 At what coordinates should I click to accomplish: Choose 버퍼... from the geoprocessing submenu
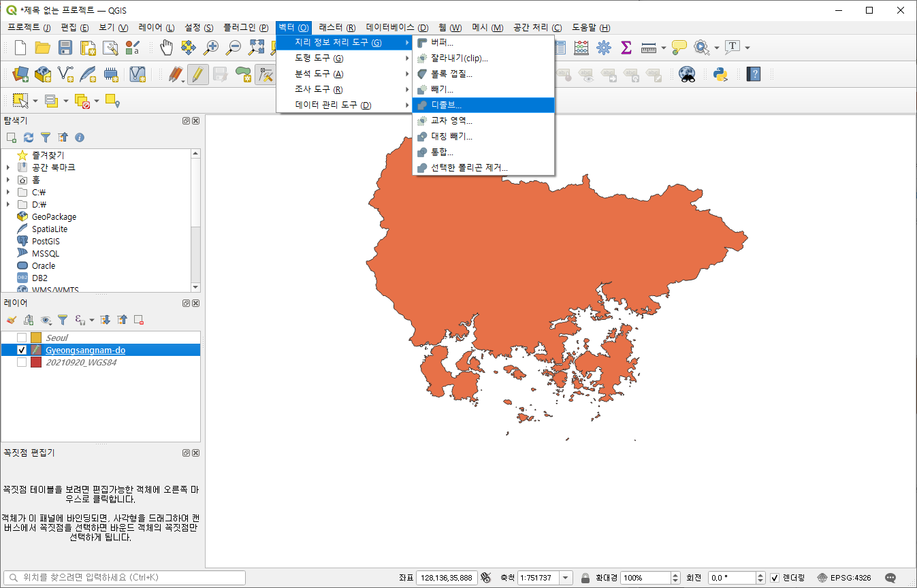(x=483, y=42)
